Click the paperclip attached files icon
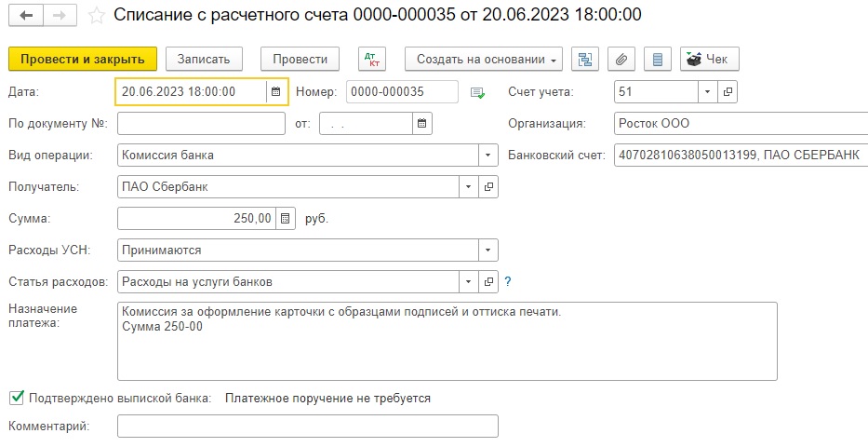Viewport: 868px width, 447px height. tap(621, 60)
